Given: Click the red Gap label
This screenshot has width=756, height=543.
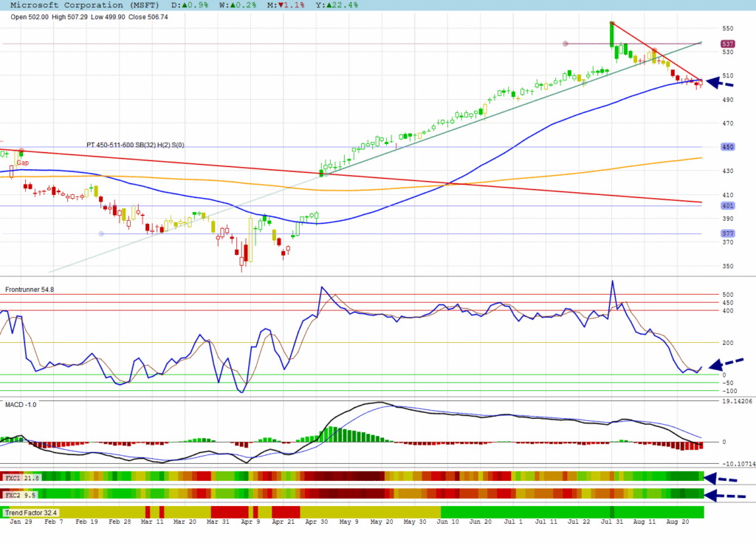Looking at the screenshot, I should (x=22, y=163).
